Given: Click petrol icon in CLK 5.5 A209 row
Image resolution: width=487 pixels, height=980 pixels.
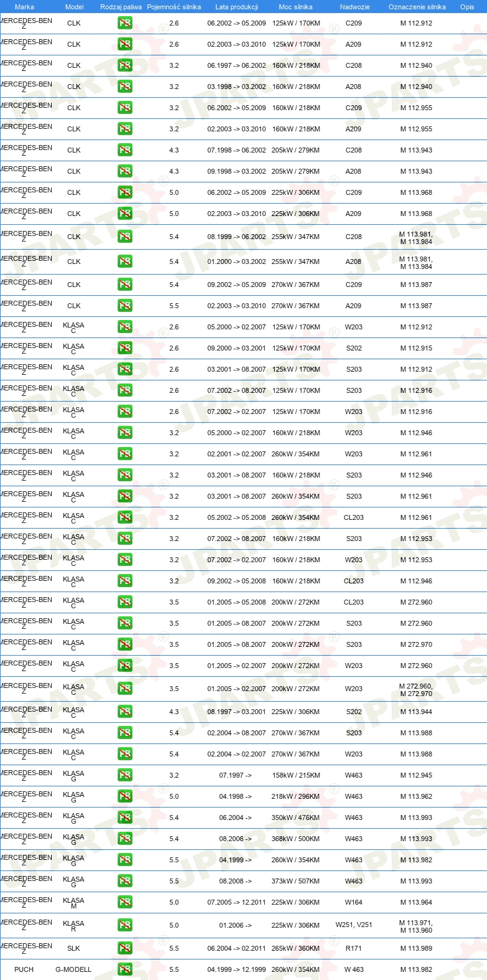Looking at the screenshot, I should coord(125,306).
